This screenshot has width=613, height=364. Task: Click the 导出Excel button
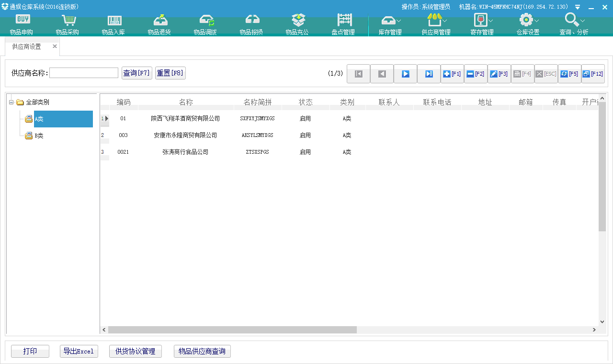coord(79,351)
